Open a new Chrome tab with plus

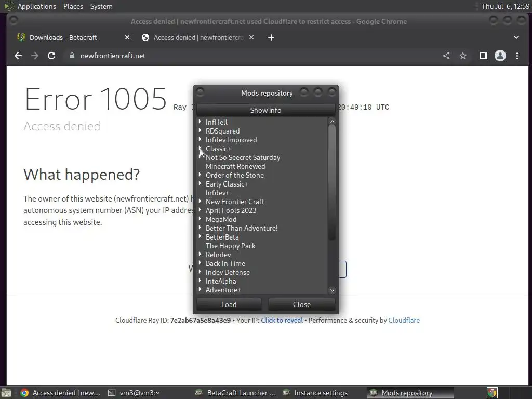click(x=271, y=37)
